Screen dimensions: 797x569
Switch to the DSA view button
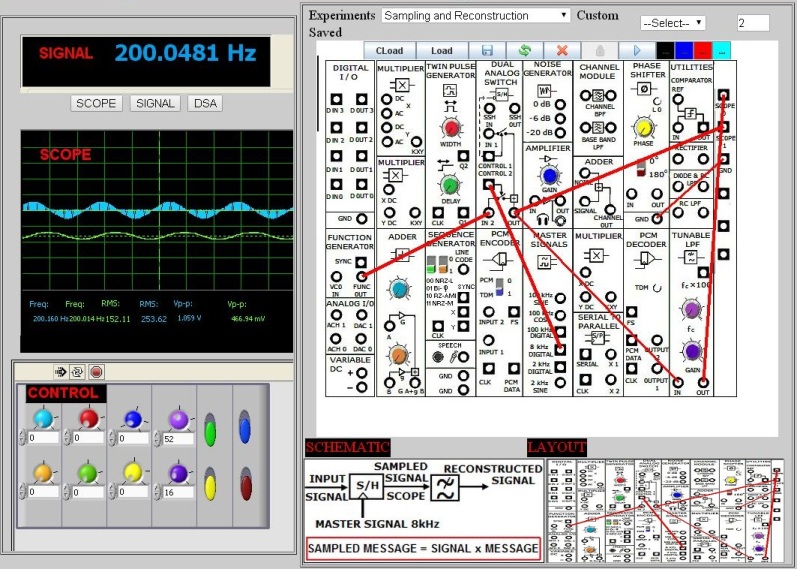pyautogui.click(x=206, y=103)
